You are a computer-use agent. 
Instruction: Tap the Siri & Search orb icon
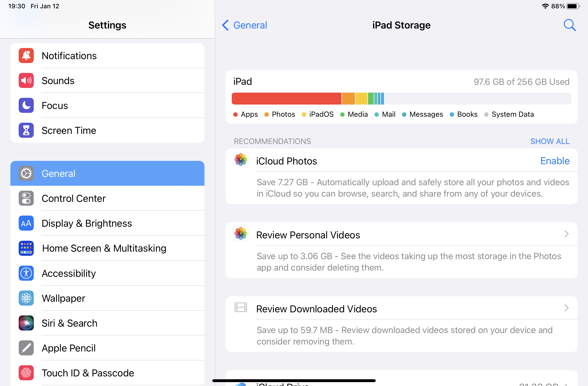(x=26, y=323)
